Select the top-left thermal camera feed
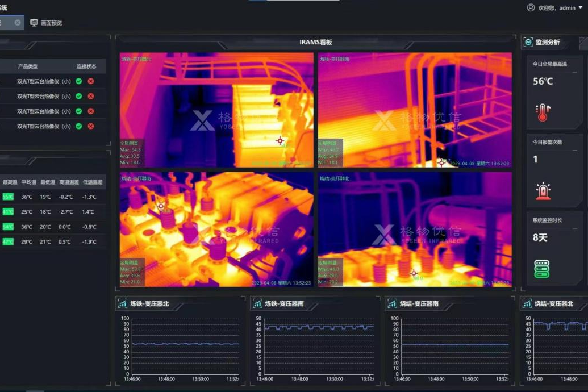 tap(216, 110)
